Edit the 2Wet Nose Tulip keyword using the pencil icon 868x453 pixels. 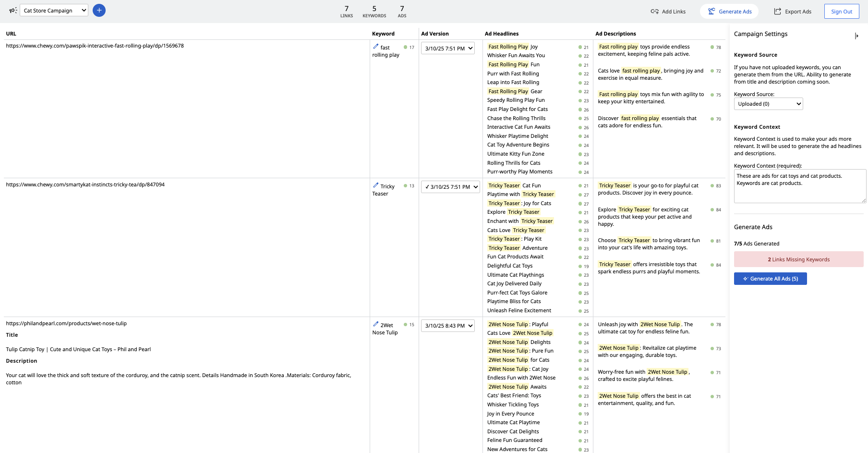point(375,324)
